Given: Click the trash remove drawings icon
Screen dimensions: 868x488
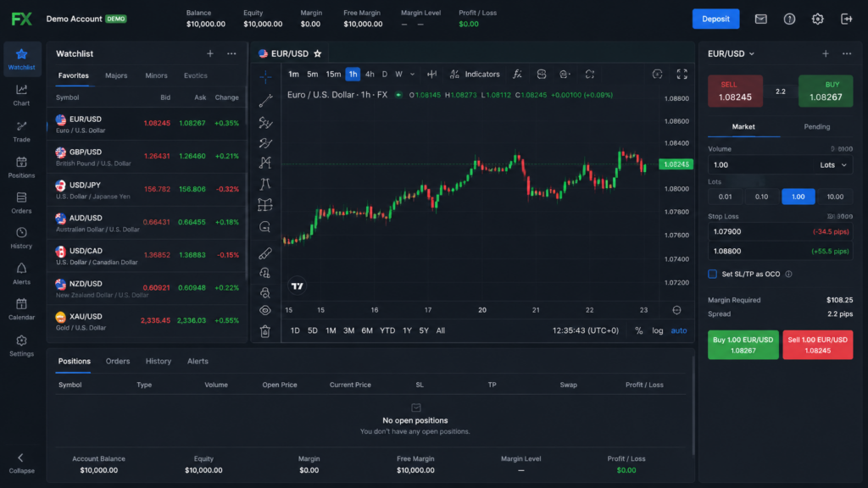Looking at the screenshot, I should click(265, 331).
